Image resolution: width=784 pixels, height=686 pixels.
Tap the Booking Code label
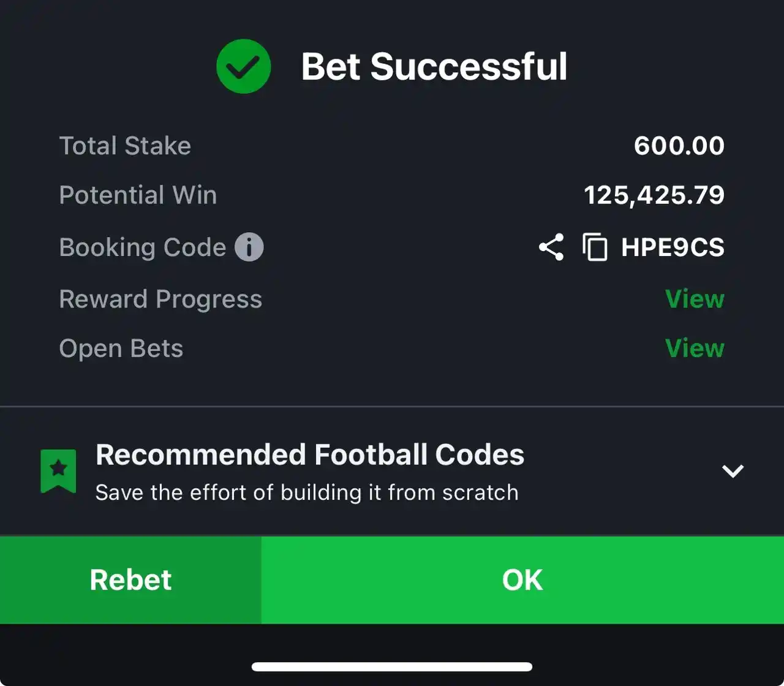point(143,247)
